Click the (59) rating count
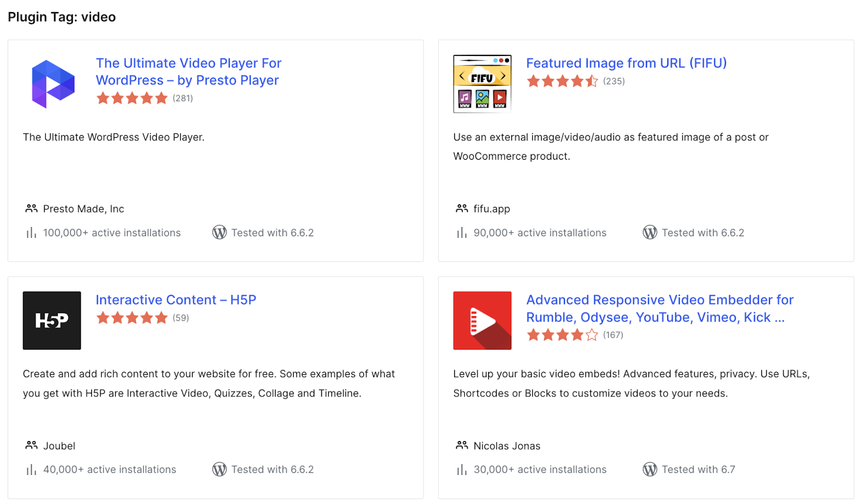 [181, 318]
